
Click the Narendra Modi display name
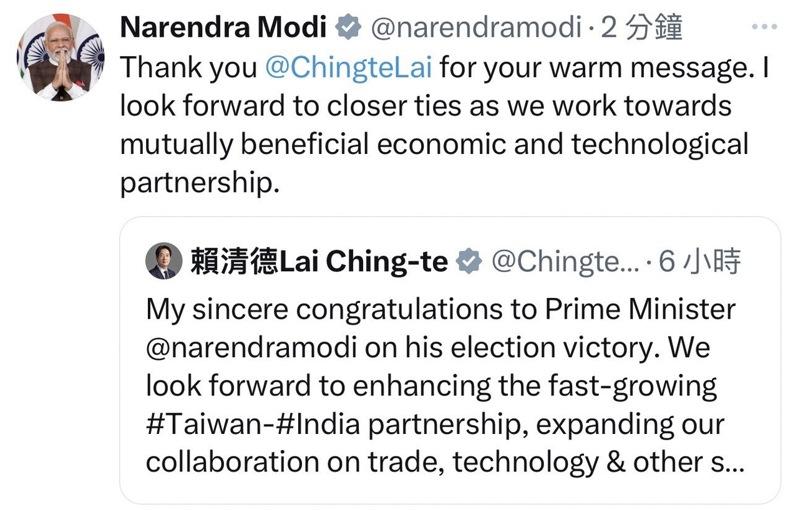(223, 27)
